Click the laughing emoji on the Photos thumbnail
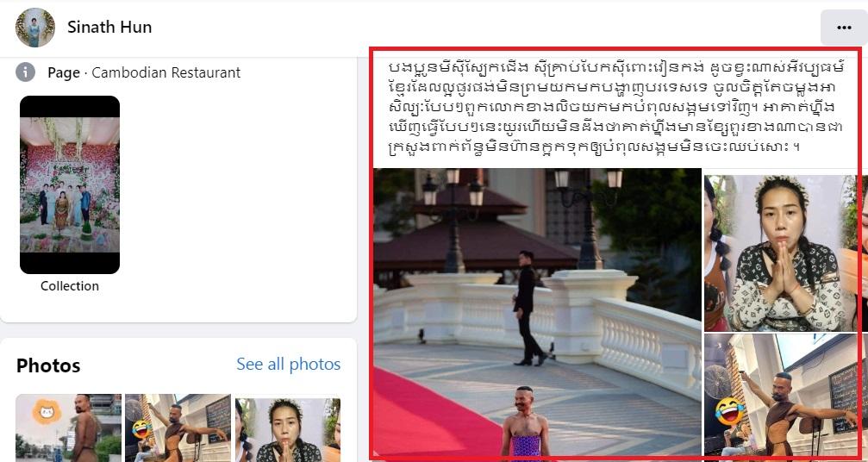This screenshot has height=462, width=868. point(141,428)
